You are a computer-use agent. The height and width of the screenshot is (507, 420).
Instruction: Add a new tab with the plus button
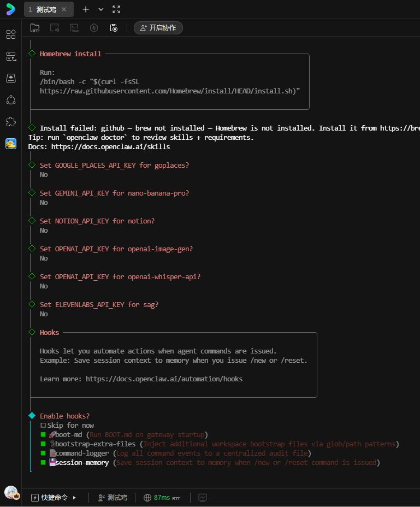tap(86, 9)
